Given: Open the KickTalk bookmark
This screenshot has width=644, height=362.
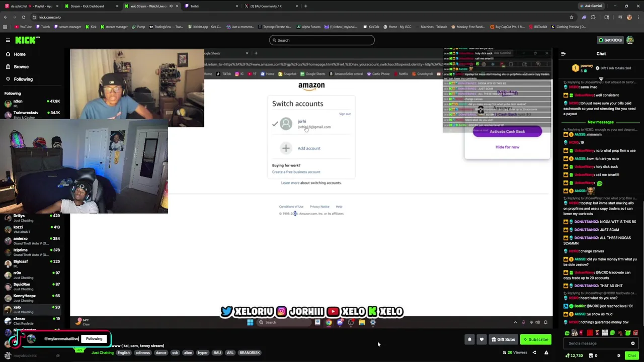Looking at the screenshot, I should 371,27.
